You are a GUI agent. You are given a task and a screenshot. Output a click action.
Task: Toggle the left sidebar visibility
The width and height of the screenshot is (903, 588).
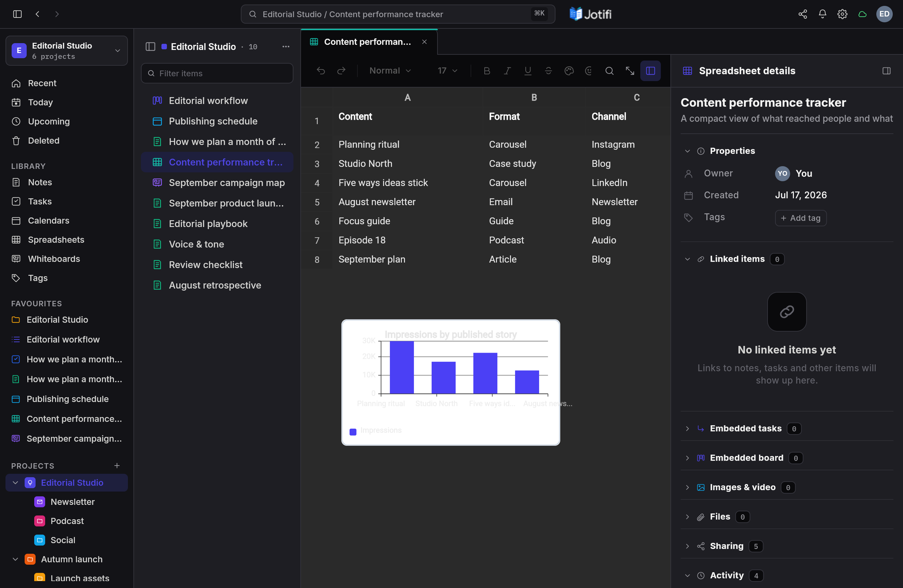click(17, 14)
